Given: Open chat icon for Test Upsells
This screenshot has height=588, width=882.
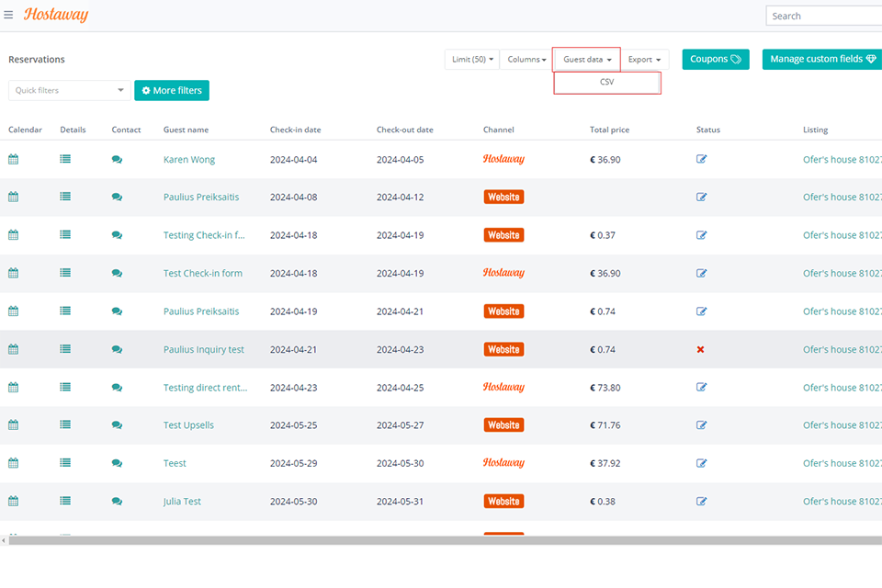Looking at the screenshot, I should pos(117,424).
